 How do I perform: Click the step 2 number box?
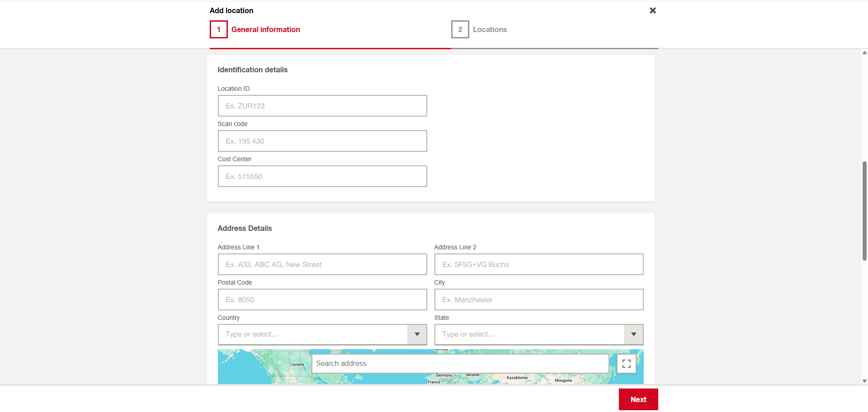point(460,30)
